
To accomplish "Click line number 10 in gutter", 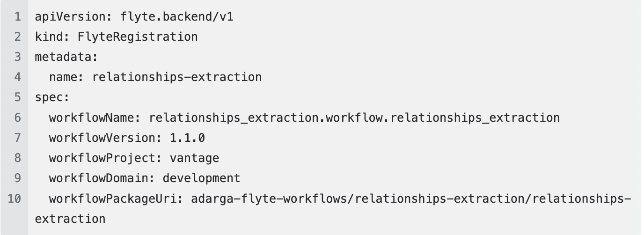I will pyautogui.click(x=15, y=198).
